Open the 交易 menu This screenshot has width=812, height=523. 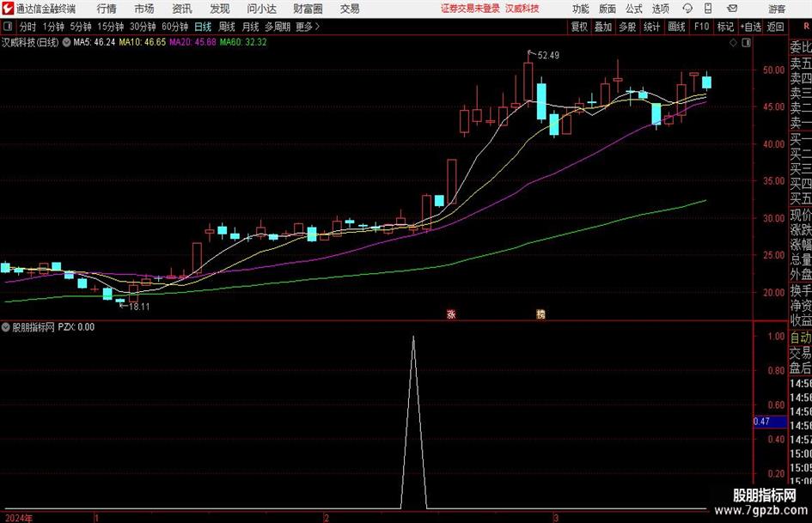(350, 9)
